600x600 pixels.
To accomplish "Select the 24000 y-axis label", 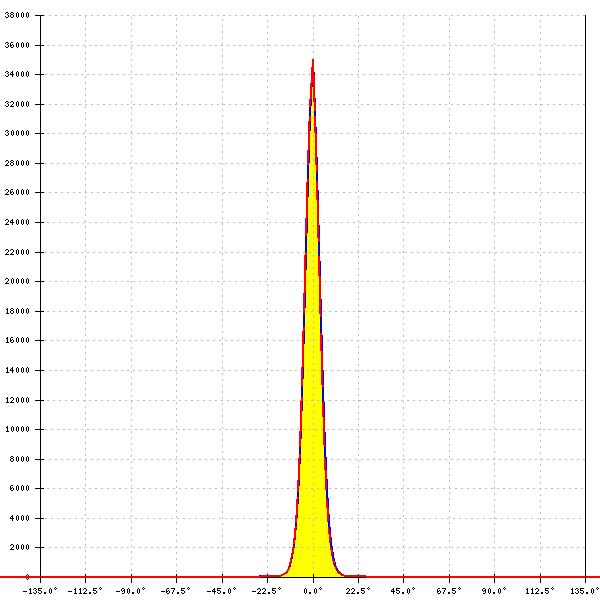I will point(17,222).
